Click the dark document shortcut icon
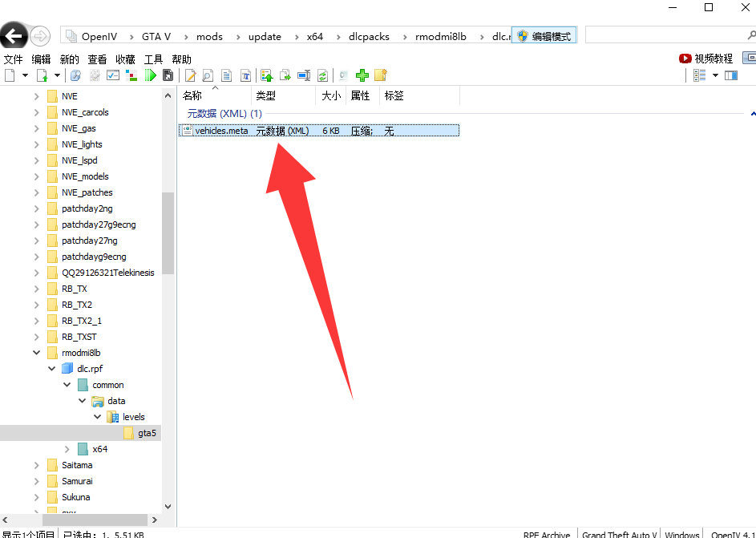 pyautogui.click(x=168, y=75)
